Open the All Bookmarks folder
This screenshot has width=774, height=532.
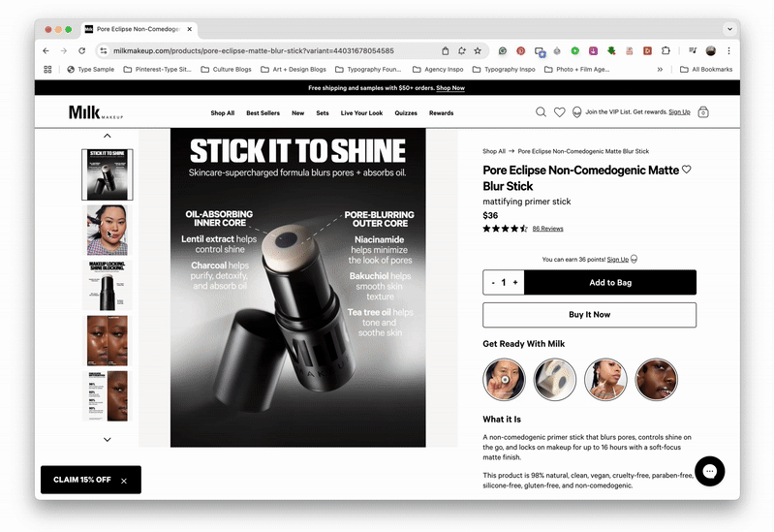706,70
